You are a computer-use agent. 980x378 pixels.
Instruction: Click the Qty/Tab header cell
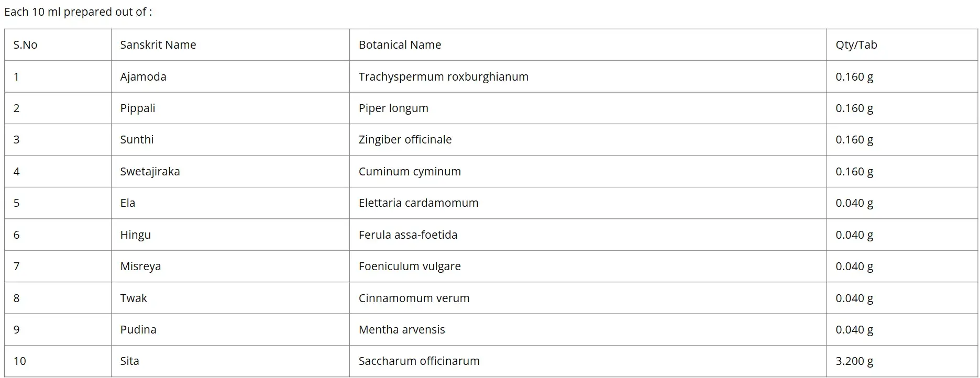point(902,45)
